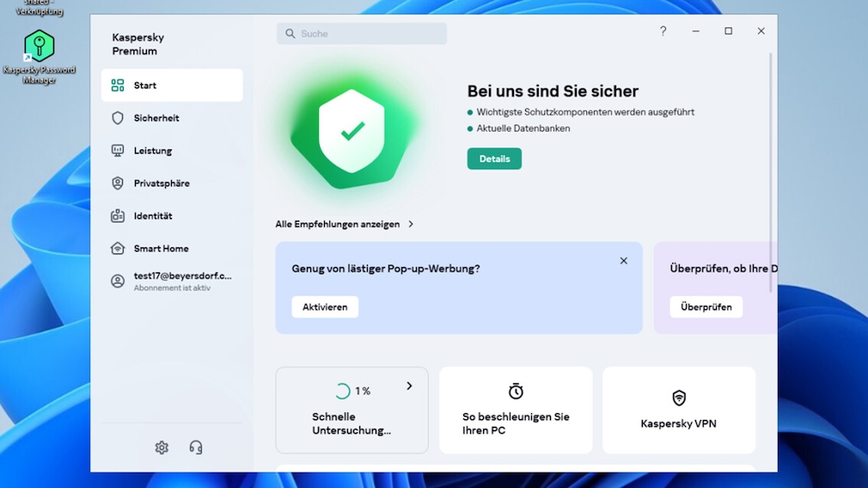
Task: Click the Überprüfen button
Action: pyautogui.click(x=706, y=307)
